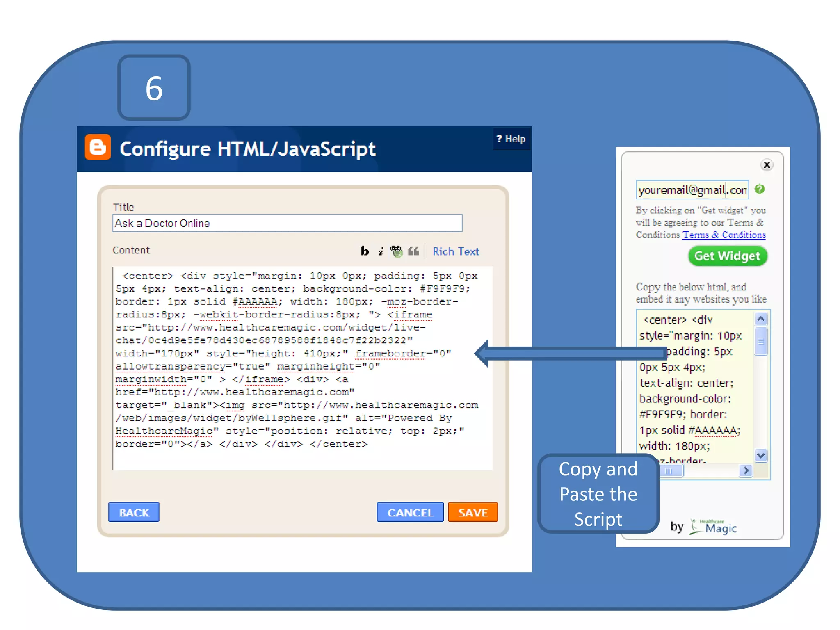Insert a blockquote into content
Viewport: 840px width, 630px height.
413,251
